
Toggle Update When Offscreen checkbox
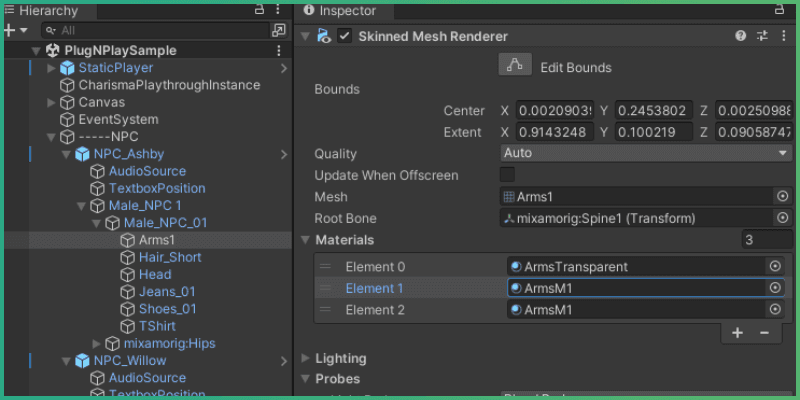click(x=508, y=175)
